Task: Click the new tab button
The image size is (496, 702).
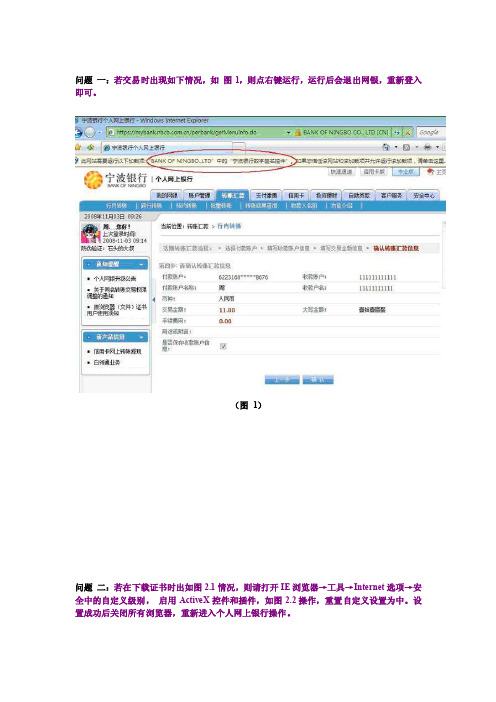Action: coord(239,147)
